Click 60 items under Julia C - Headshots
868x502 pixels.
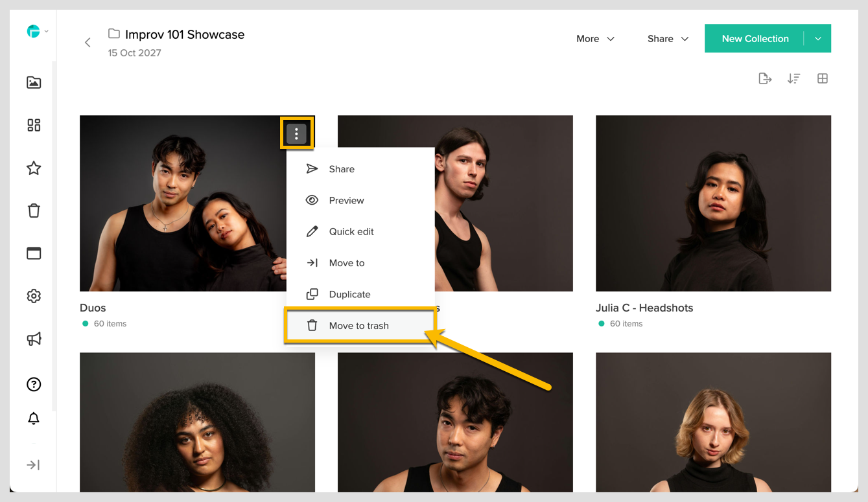(626, 324)
